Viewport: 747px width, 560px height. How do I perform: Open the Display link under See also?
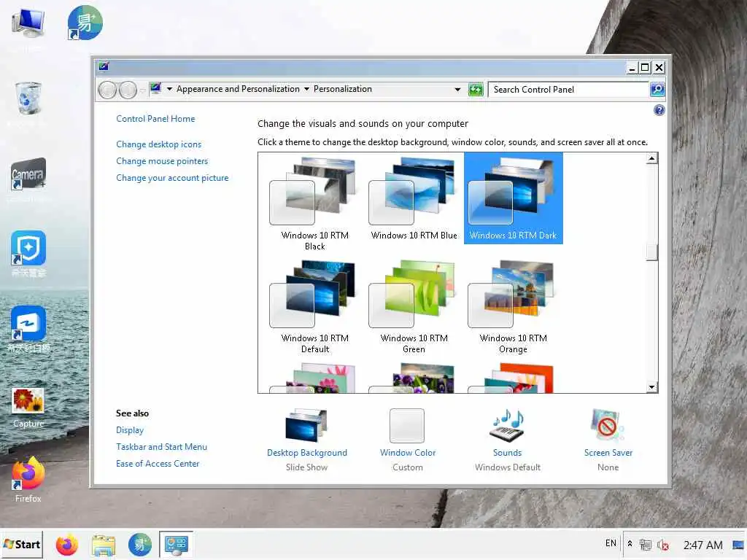coord(130,430)
